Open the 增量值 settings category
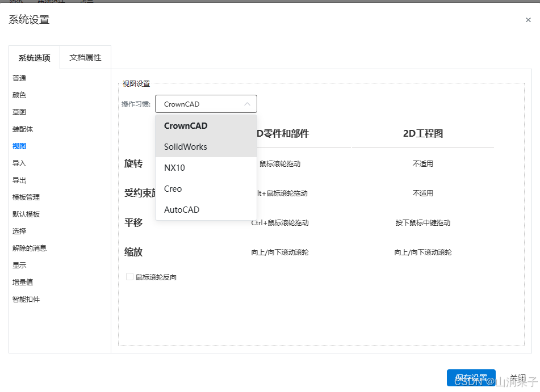 point(23,282)
